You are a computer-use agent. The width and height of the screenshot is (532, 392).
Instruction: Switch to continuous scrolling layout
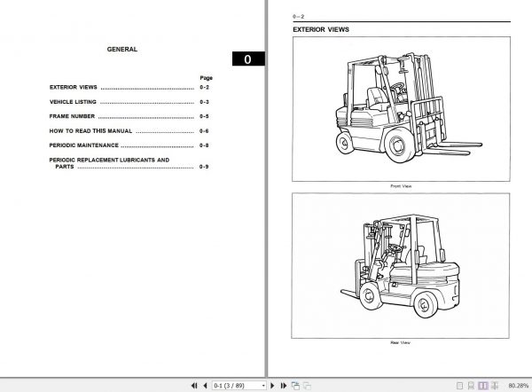(471, 386)
